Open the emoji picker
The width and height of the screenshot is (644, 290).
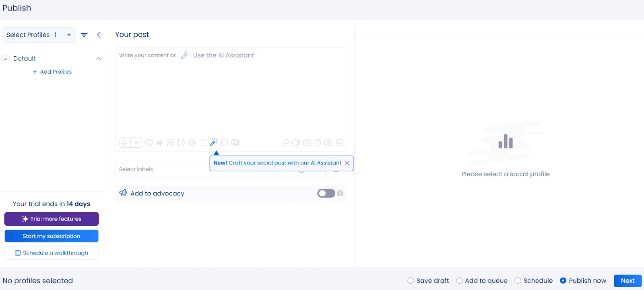[x=149, y=142]
